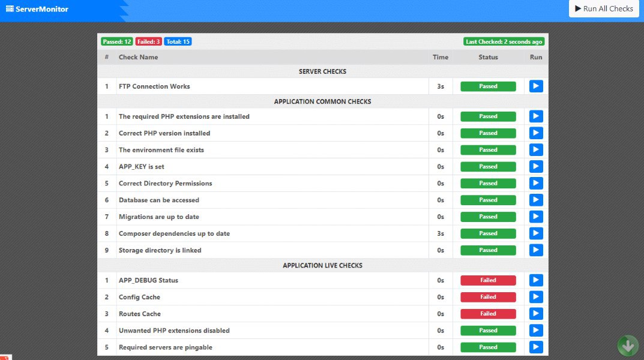Image resolution: width=644 pixels, height=360 pixels.
Task: Run the Database can be accessed check
Action: coord(536,200)
